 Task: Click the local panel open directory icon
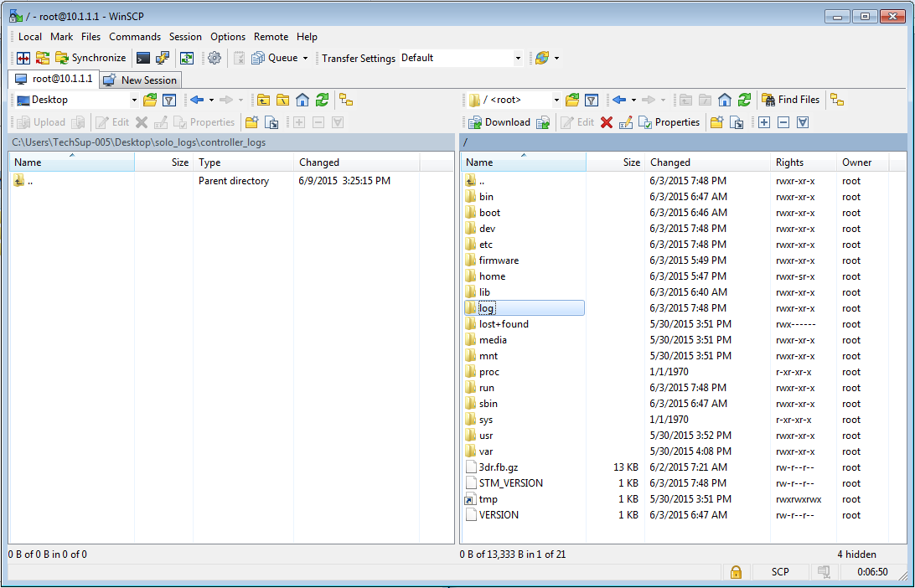click(x=150, y=101)
